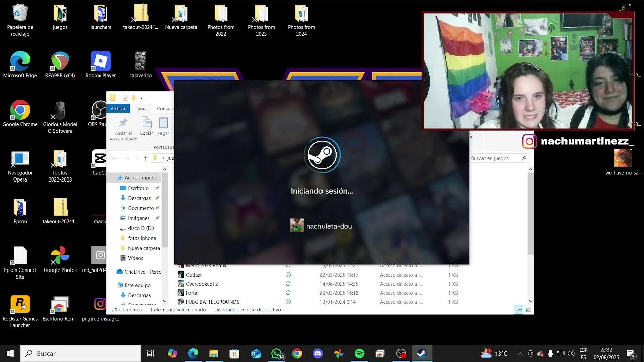Click the Buscar en juegos search field

point(499,158)
